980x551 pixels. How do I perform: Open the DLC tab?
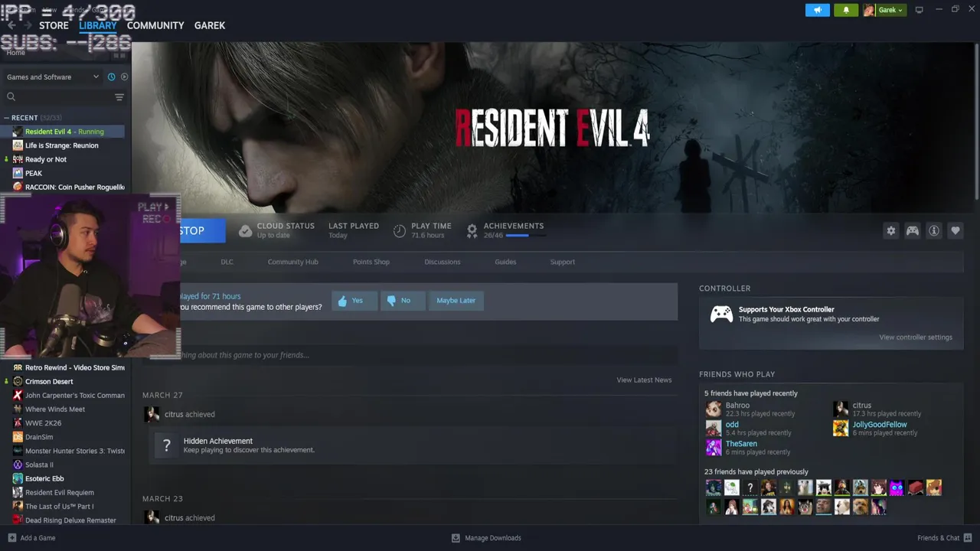[227, 262]
